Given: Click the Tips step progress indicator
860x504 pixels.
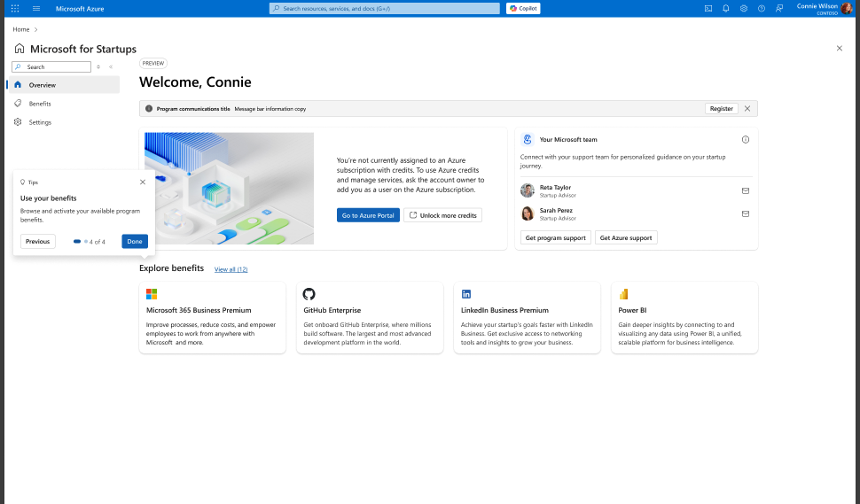Looking at the screenshot, I should pos(89,242).
